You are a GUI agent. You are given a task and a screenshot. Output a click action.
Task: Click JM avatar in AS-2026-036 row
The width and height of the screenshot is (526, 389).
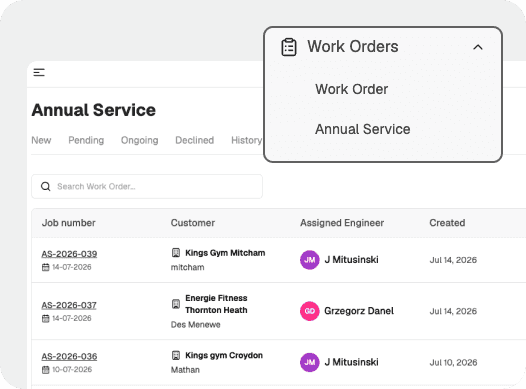click(309, 363)
